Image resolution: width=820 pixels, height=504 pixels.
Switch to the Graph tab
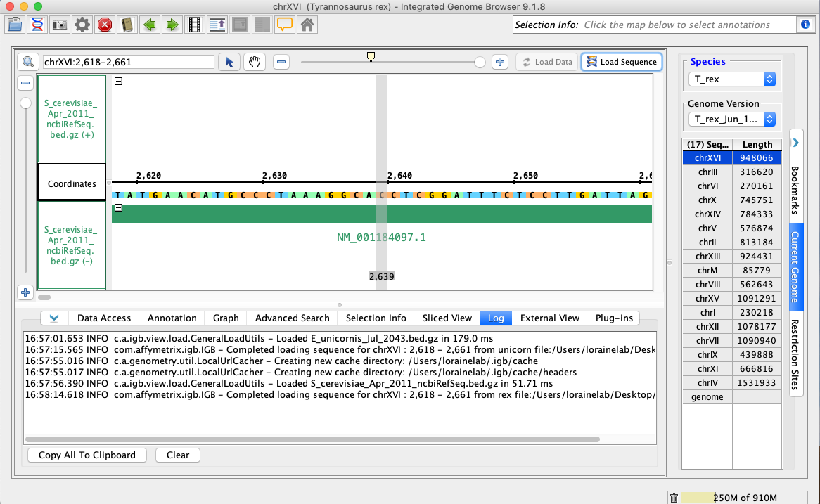[226, 318]
